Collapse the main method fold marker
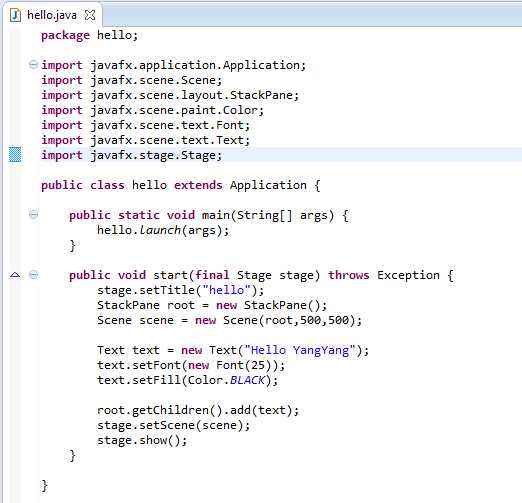 pos(33,214)
